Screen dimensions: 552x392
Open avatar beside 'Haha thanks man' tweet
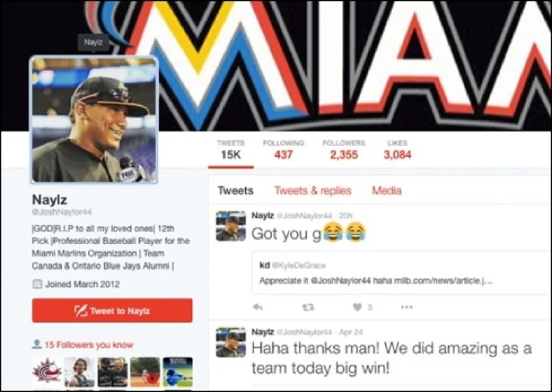[231, 342]
